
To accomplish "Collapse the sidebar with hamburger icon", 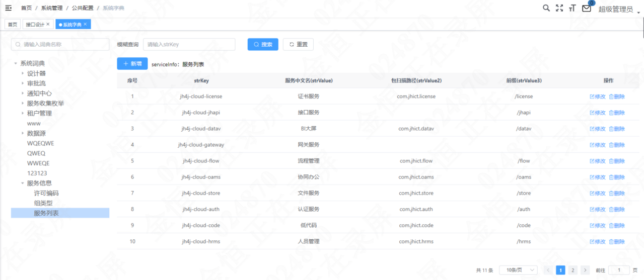I will (x=8, y=8).
